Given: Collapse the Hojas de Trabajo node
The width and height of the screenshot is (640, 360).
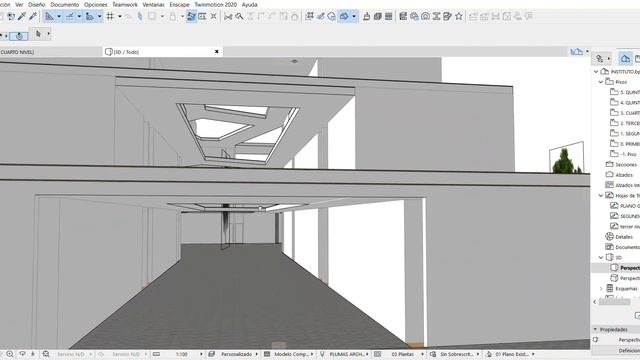Looking at the screenshot, I should [601, 196].
